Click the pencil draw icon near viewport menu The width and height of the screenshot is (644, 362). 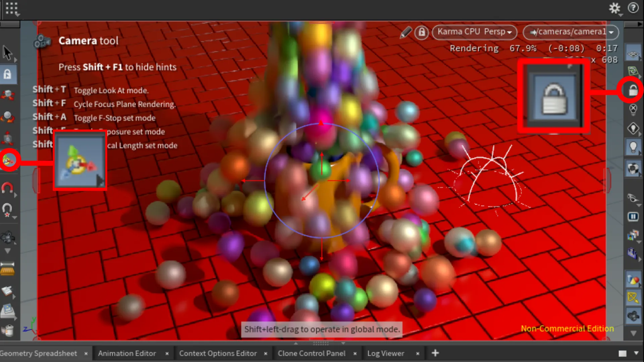(406, 32)
